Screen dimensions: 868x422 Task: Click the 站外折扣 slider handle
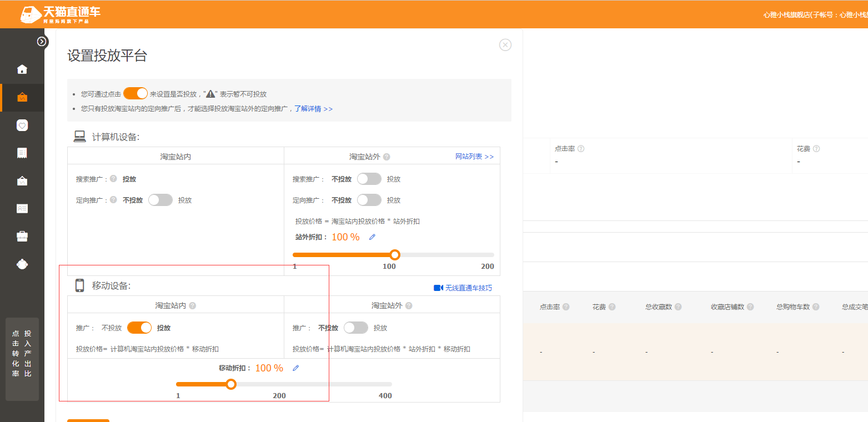(395, 255)
